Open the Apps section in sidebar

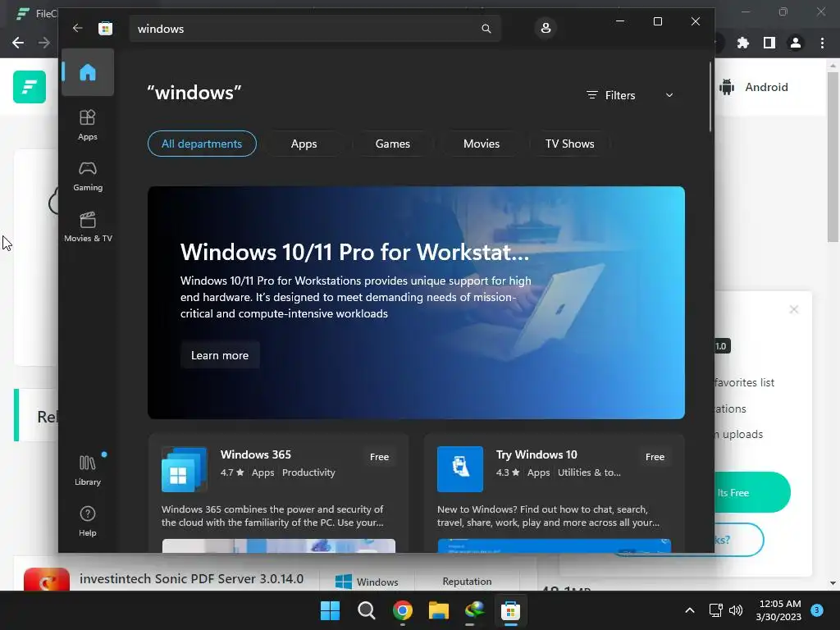87,126
